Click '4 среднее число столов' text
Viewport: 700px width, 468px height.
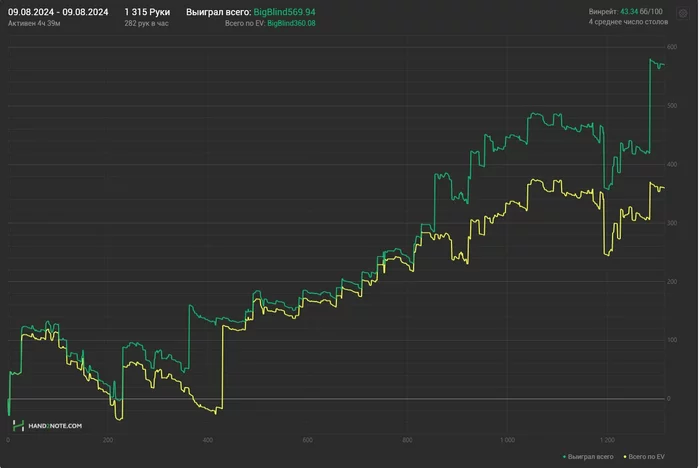tap(628, 22)
